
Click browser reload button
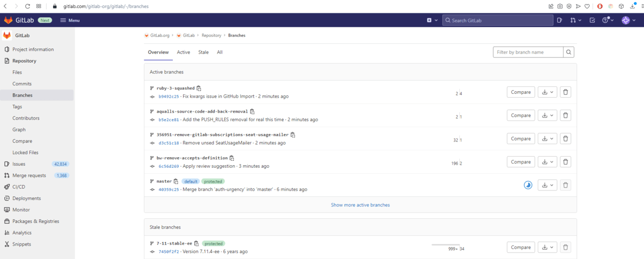(27, 6)
